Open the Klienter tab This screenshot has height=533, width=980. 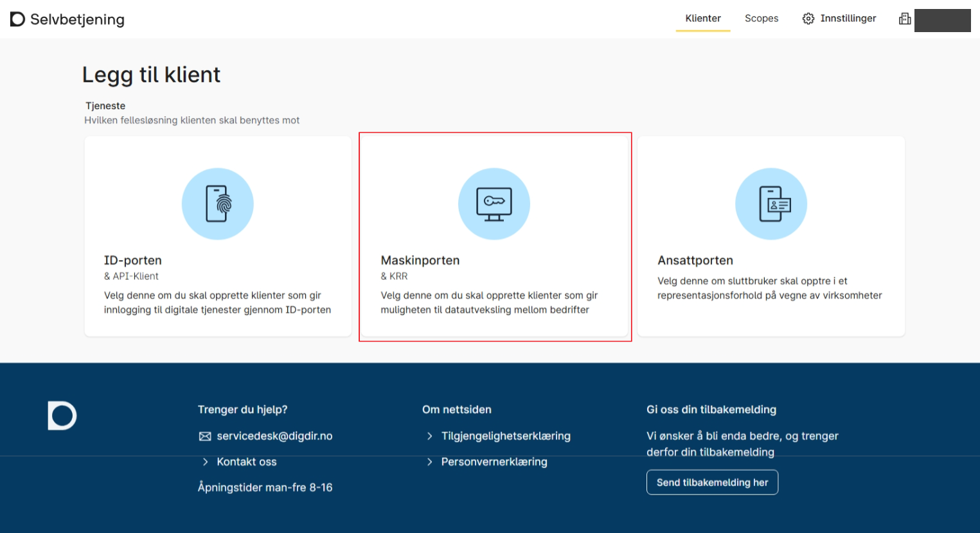point(702,19)
